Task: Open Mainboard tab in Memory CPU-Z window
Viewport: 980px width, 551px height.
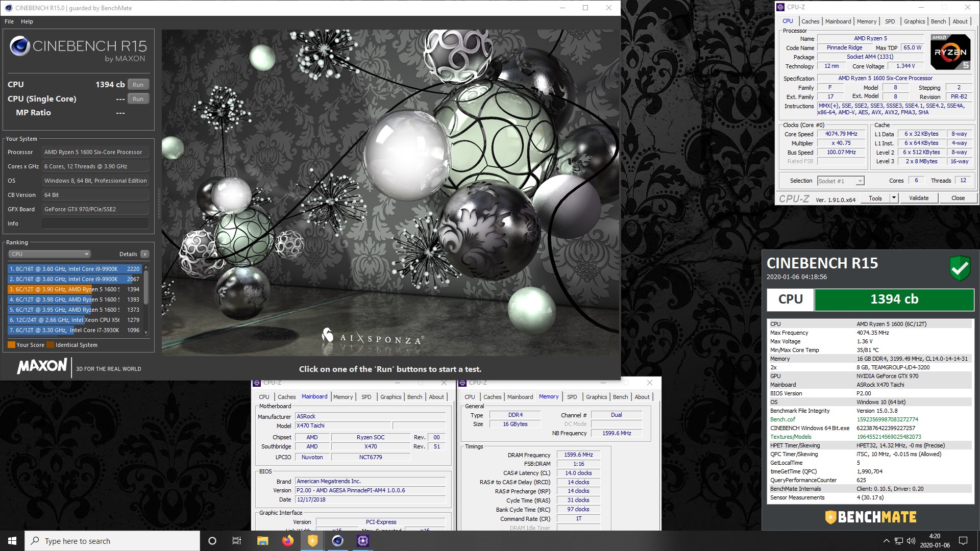Action: click(520, 397)
